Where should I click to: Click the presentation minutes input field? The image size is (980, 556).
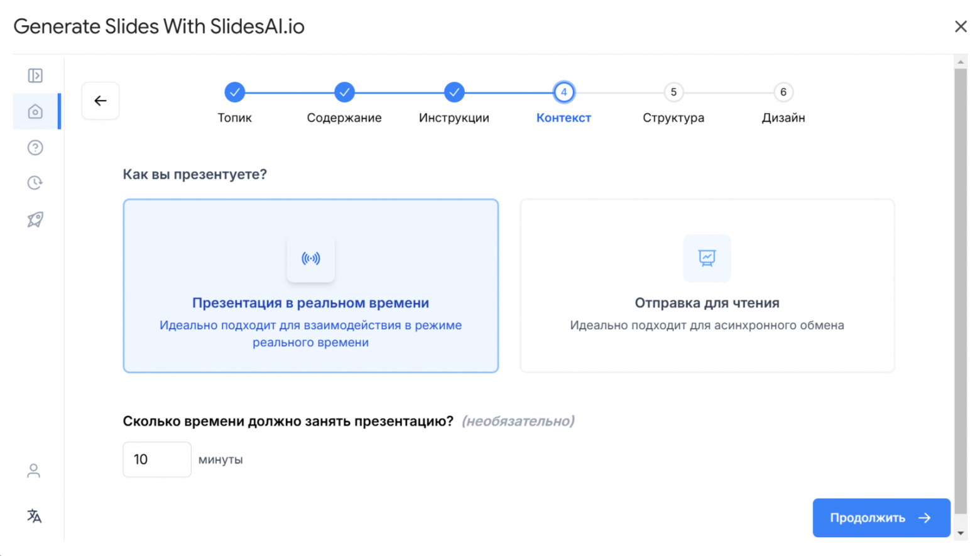point(156,459)
